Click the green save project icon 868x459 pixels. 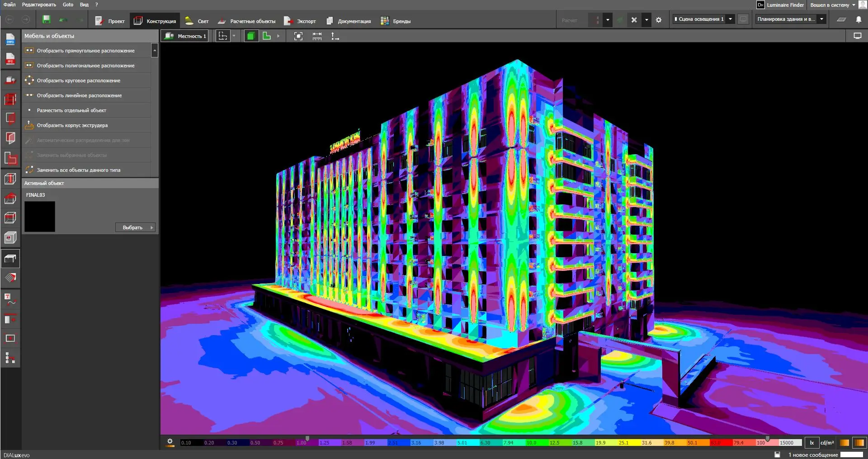pyautogui.click(x=46, y=19)
